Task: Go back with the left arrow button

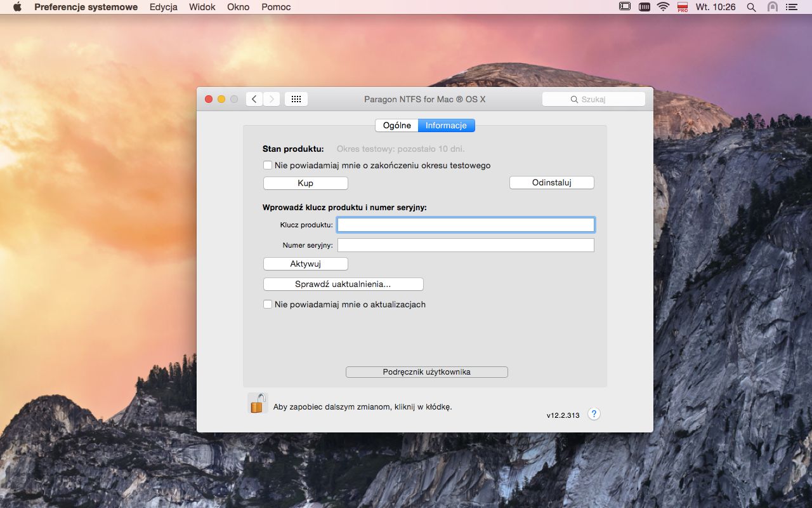Action: click(254, 99)
